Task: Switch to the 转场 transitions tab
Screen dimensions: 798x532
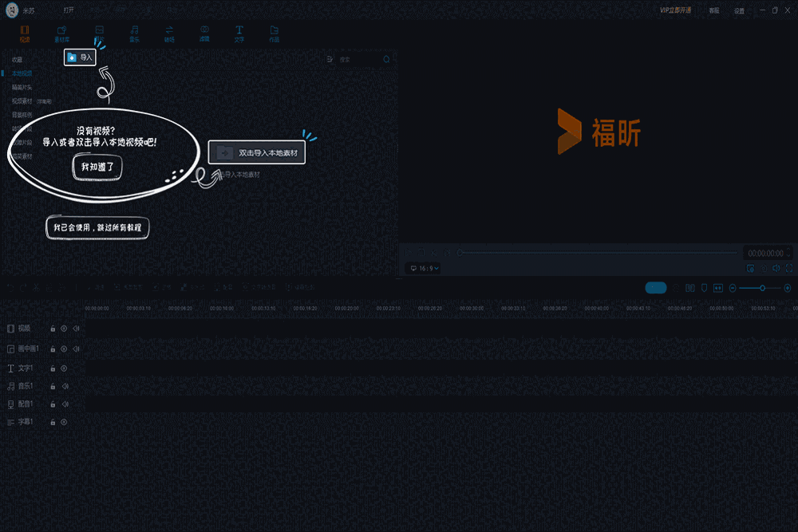Action: [x=169, y=33]
